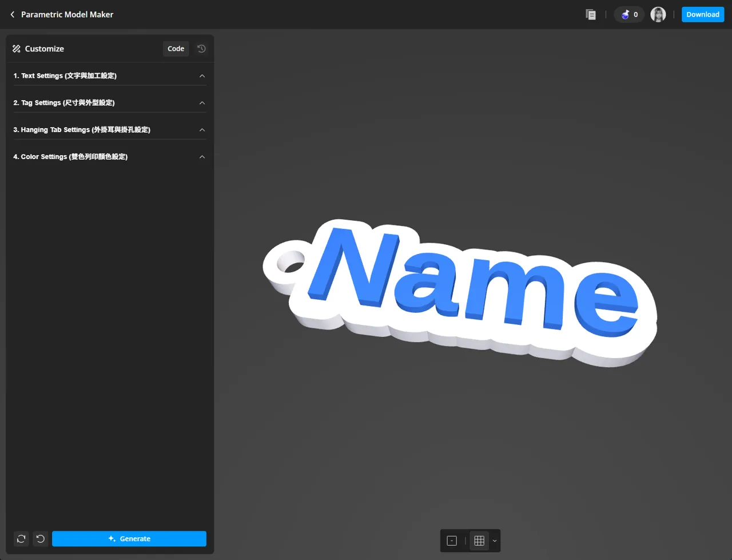Screen dimensions: 732x560
Task: Open the history clock icon
Action: click(201, 49)
